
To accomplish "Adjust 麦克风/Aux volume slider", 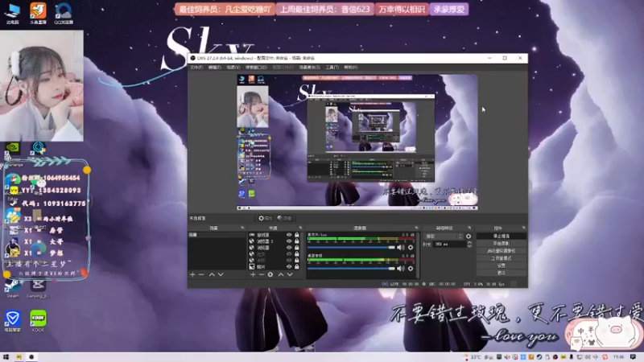I will tap(351, 248).
